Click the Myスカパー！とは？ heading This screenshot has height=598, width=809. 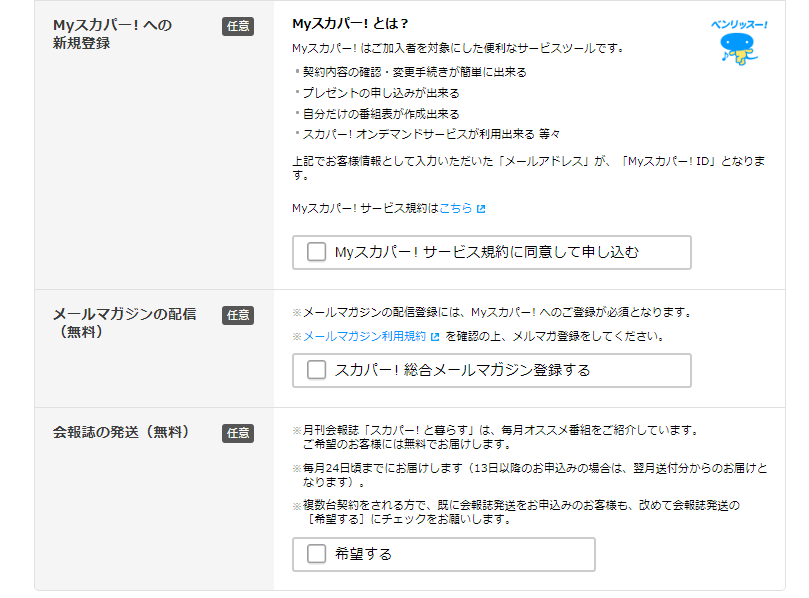(x=350, y=24)
